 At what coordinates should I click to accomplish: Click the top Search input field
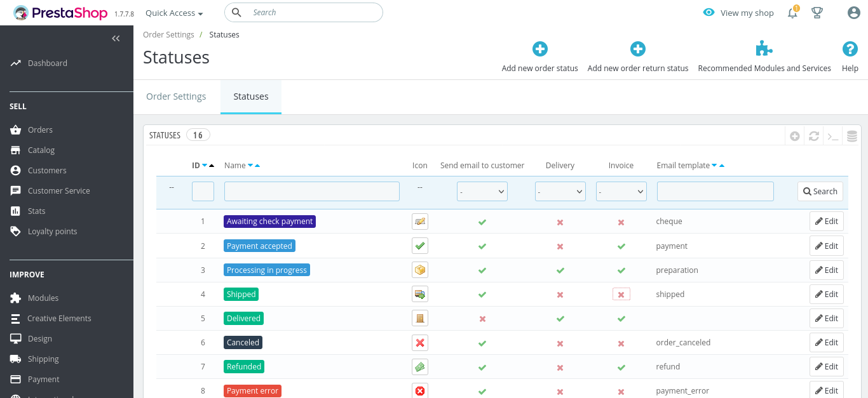[304, 13]
